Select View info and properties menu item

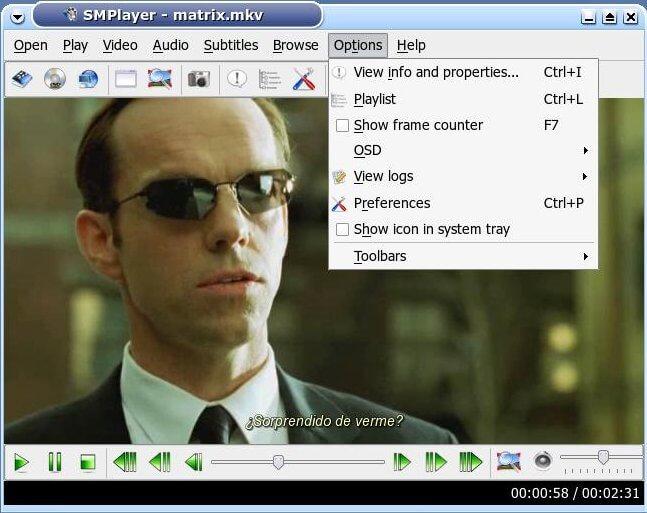463,72
